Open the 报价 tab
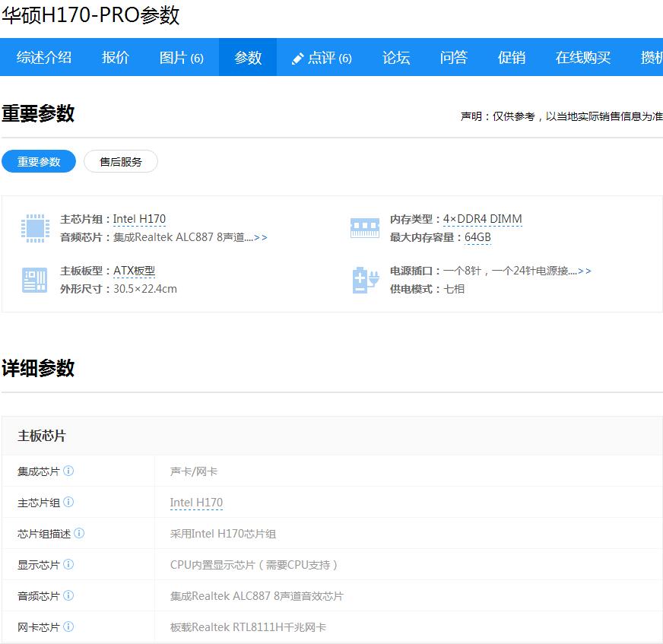Image resolution: width=663 pixels, height=644 pixels. tap(116, 58)
